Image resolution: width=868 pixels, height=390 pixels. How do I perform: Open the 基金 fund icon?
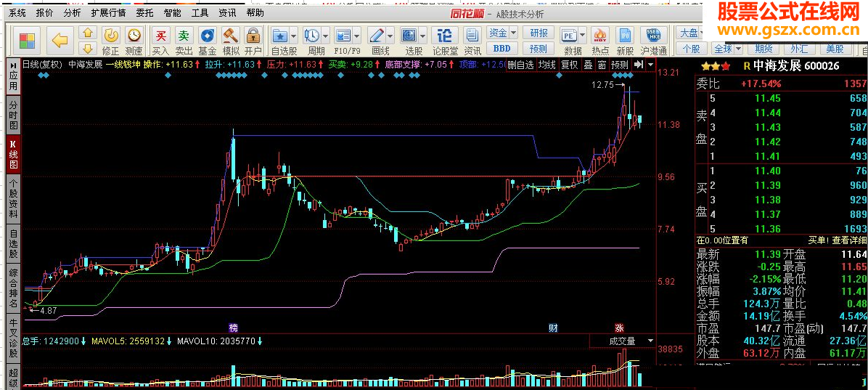point(208,41)
